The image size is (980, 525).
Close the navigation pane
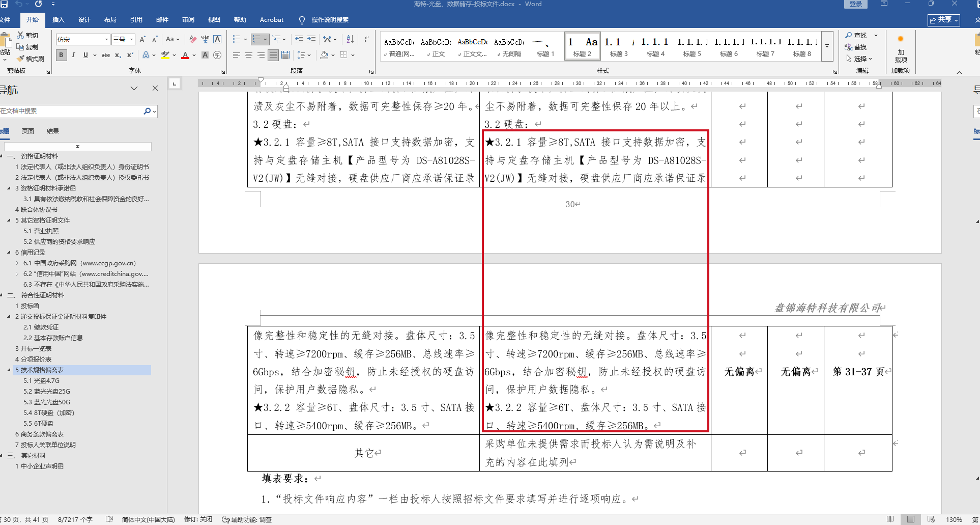[x=155, y=88]
